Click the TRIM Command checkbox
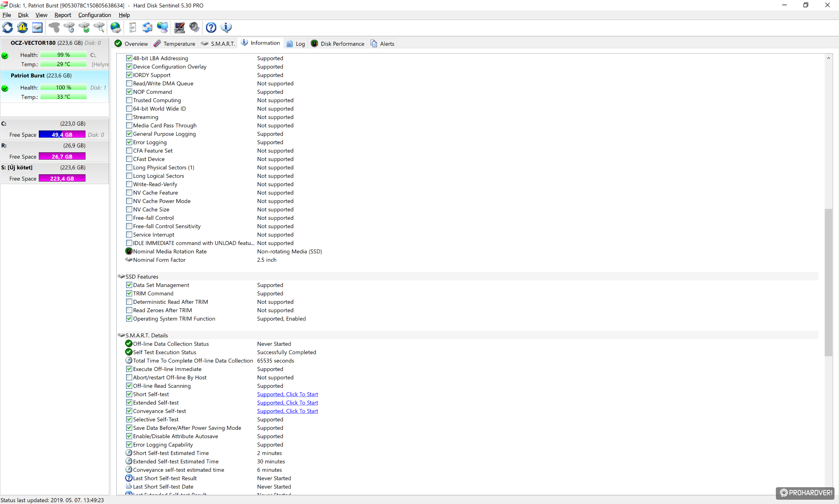This screenshot has width=839, height=504. click(129, 293)
